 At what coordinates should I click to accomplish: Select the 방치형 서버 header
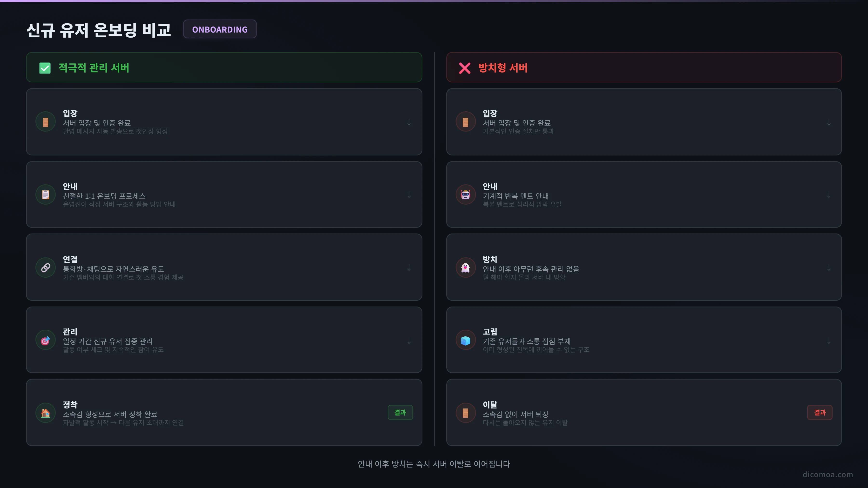(644, 67)
